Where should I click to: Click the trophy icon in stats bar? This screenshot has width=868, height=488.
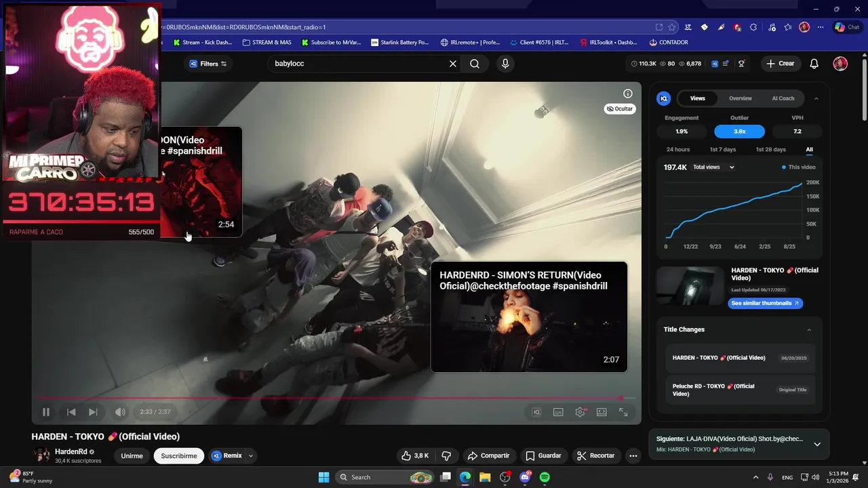point(742,64)
